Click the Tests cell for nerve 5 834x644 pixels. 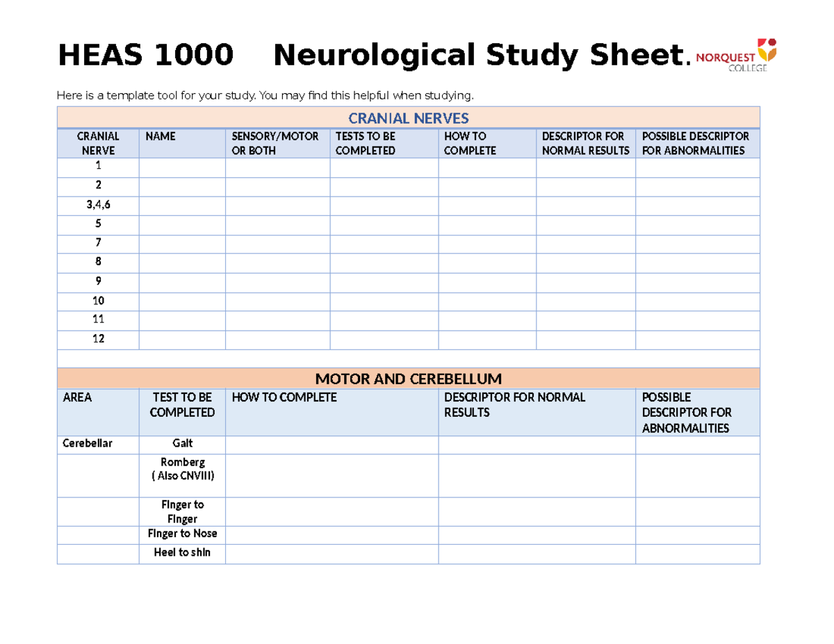click(x=384, y=225)
